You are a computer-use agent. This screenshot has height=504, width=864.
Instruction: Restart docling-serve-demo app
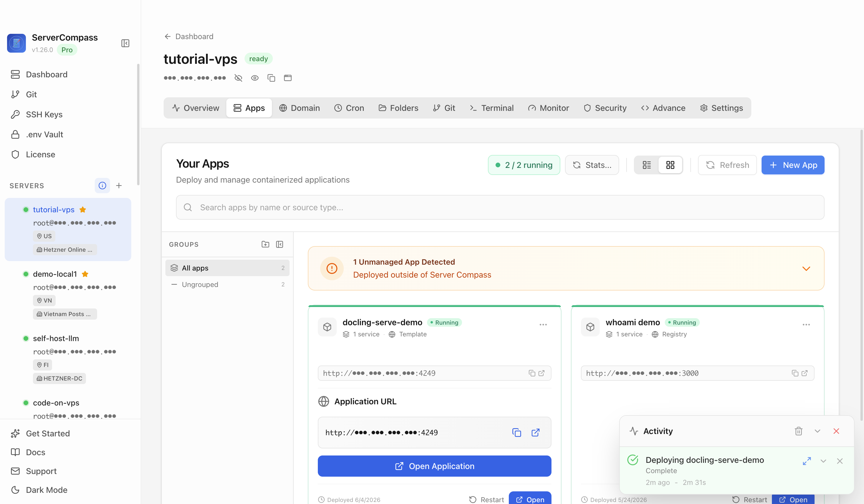pos(486,500)
